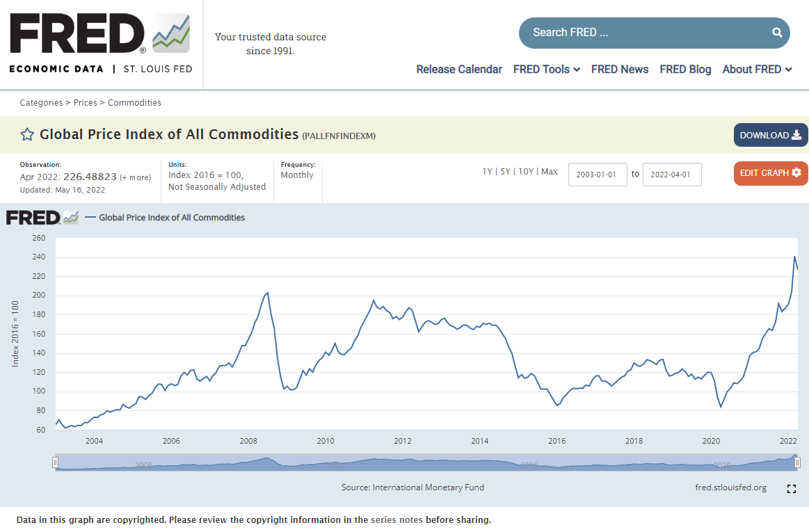809x532 pixels.
Task: Click the search magnifier icon
Action: pyautogui.click(x=777, y=33)
